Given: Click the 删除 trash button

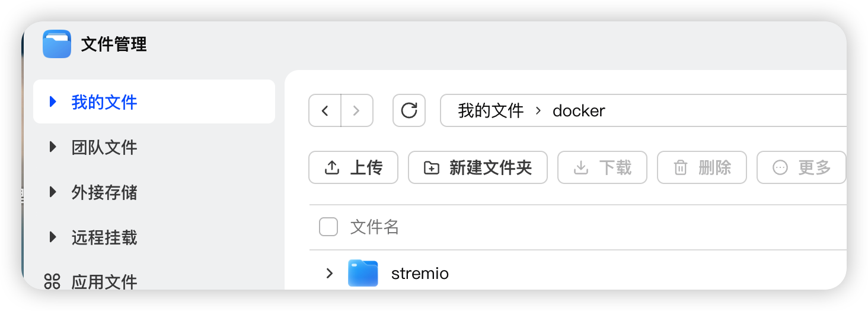Looking at the screenshot, I should point(701,167).
